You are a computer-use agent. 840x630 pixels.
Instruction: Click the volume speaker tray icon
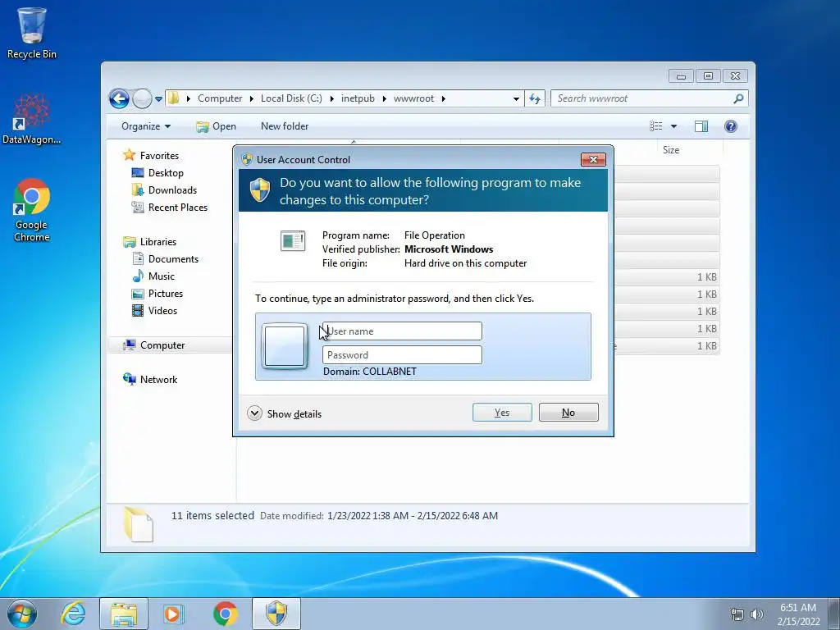coord(756,614)
